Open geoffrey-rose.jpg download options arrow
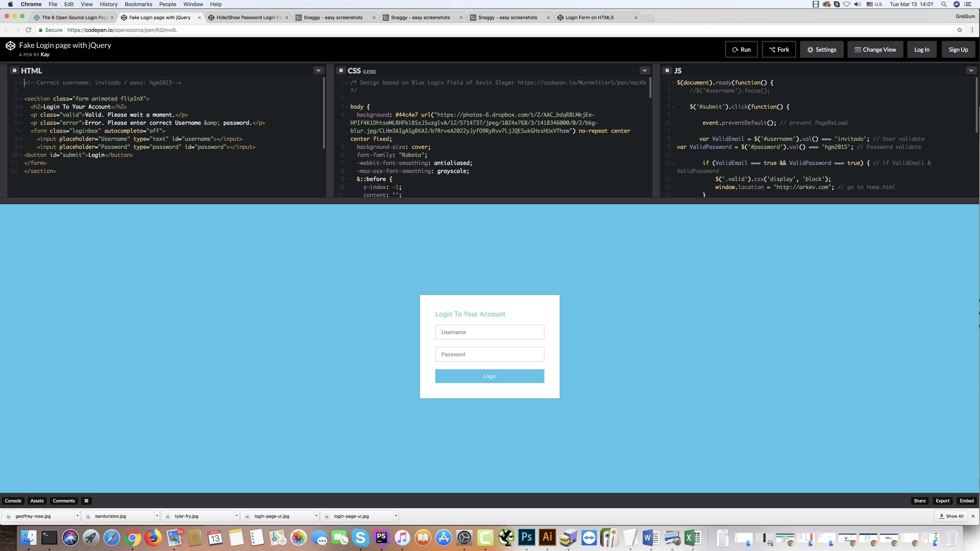 pyautogui.click(x=77, y=516)
